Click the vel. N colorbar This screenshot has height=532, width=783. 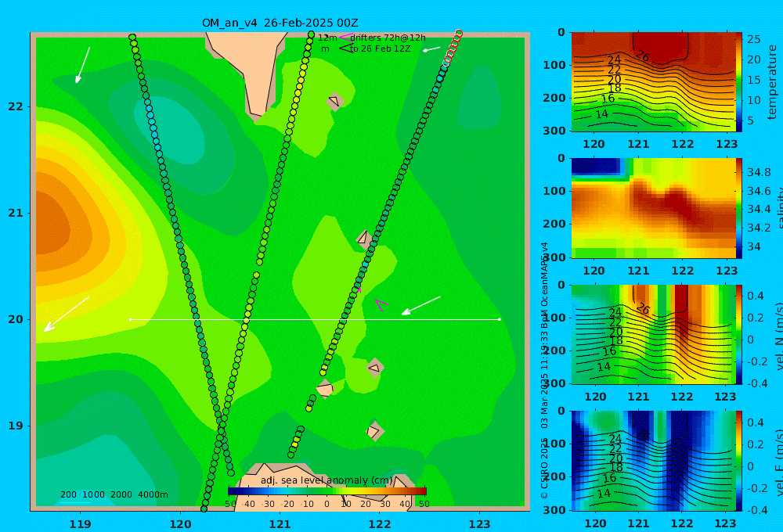(x=739, y=334)
